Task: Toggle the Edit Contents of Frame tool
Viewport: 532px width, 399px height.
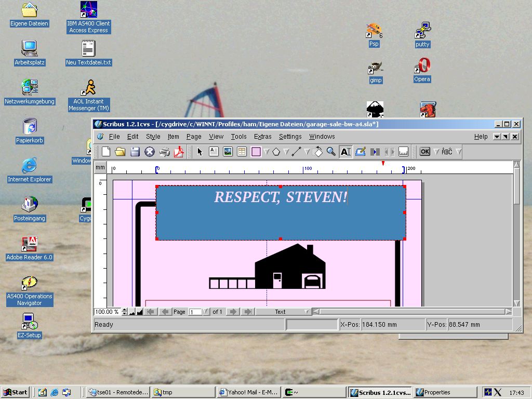Action: click(345, 152)
